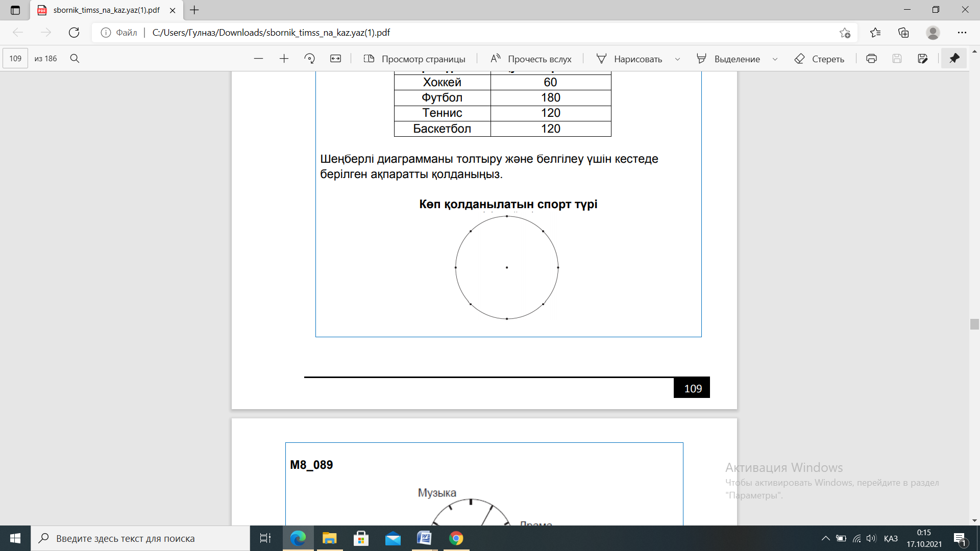This screenshot has width=980, height=551.
Task: Open PDF search magnifier icon
Action: (75, 59)
